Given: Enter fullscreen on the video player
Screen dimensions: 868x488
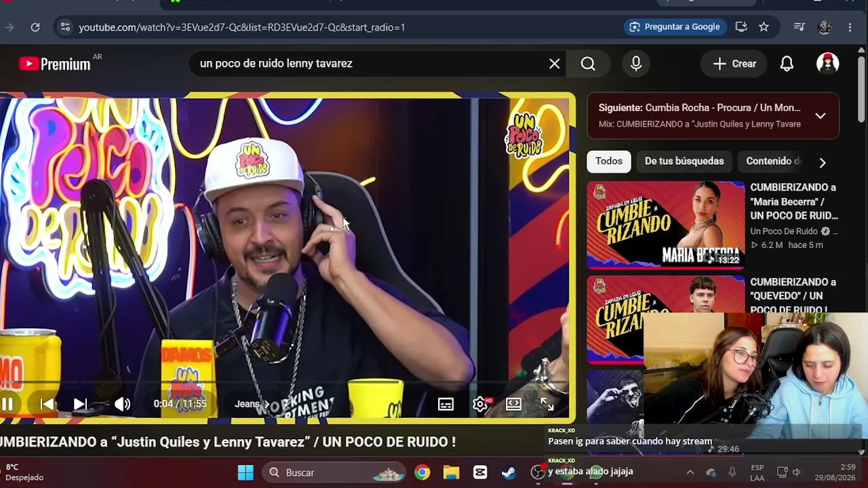Looking at the screenshot, I should 547,405.
